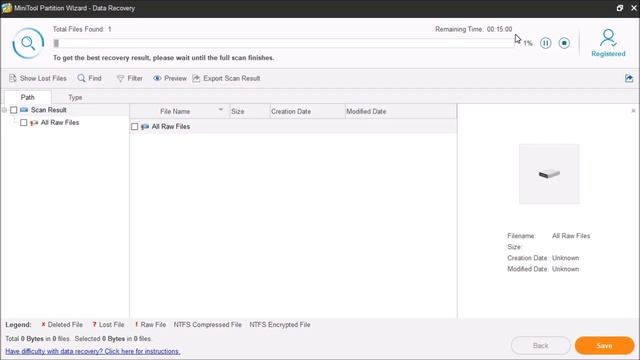Viewport: 640px width, 360px height.
Task: Click the Raw File legend entry
Action: 150,324
